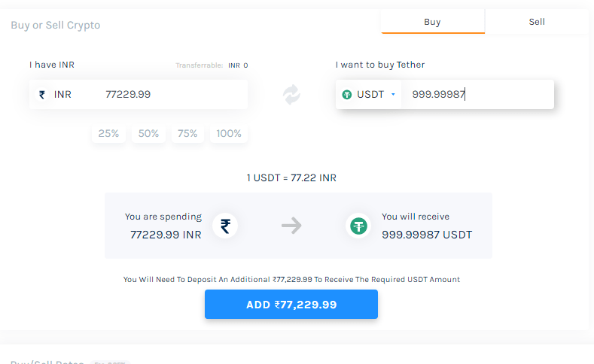Focus the USDT amount input showing 999.99987
The height and width of the screenshot is (364, 594).
(x=477, y=94)
